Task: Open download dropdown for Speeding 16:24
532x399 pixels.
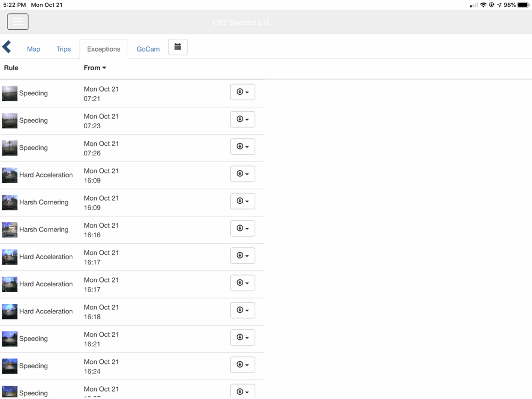Action: point(243,365)
